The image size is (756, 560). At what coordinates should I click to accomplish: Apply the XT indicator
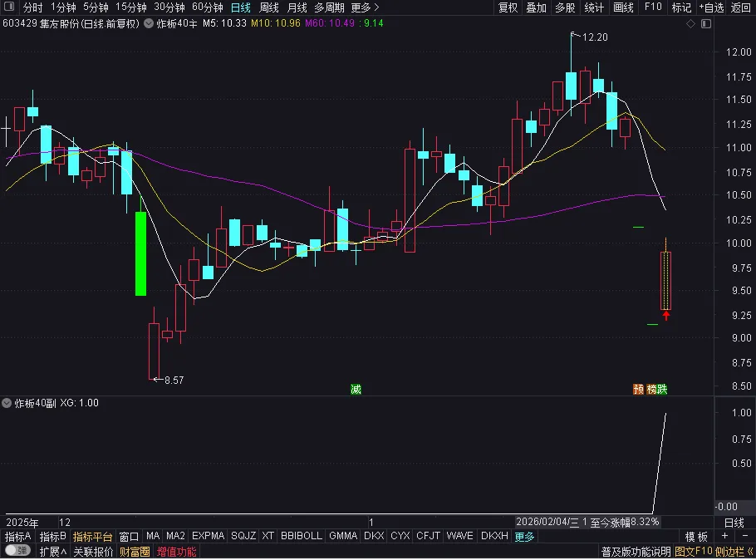click(268, 537)
